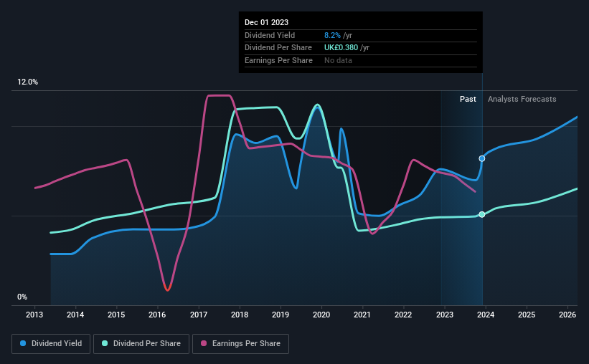Click the 'Dec 01 2023' tooltip date

click(266, 22)
